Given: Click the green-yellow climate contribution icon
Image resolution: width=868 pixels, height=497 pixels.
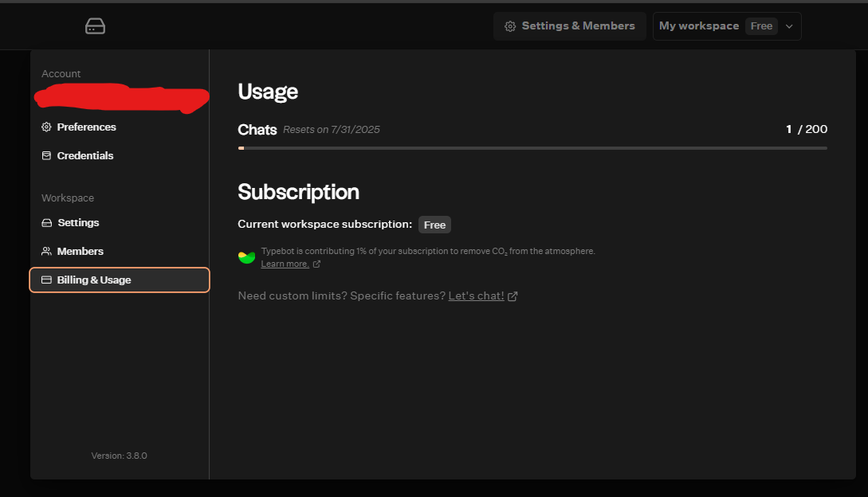Looking at the screenshot, I should click(x=246, y=256).
